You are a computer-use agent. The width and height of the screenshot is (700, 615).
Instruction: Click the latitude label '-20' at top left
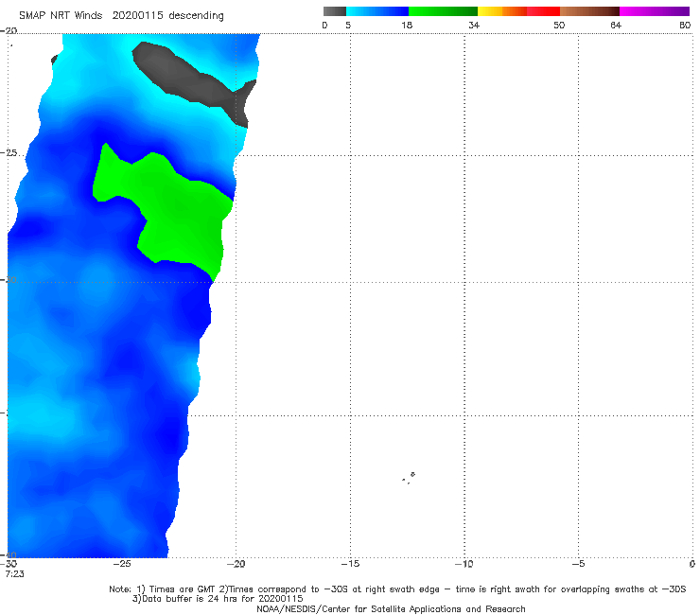[9, 30]
